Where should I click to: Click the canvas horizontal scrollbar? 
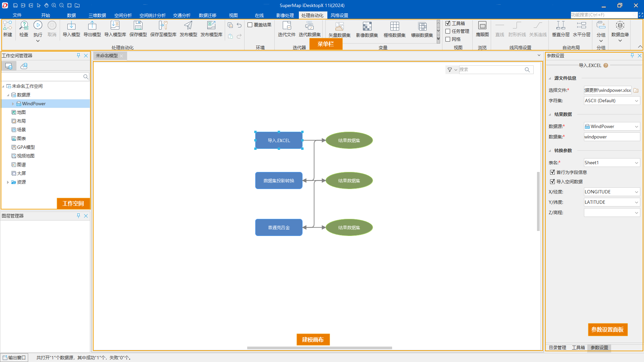(319, 348)
